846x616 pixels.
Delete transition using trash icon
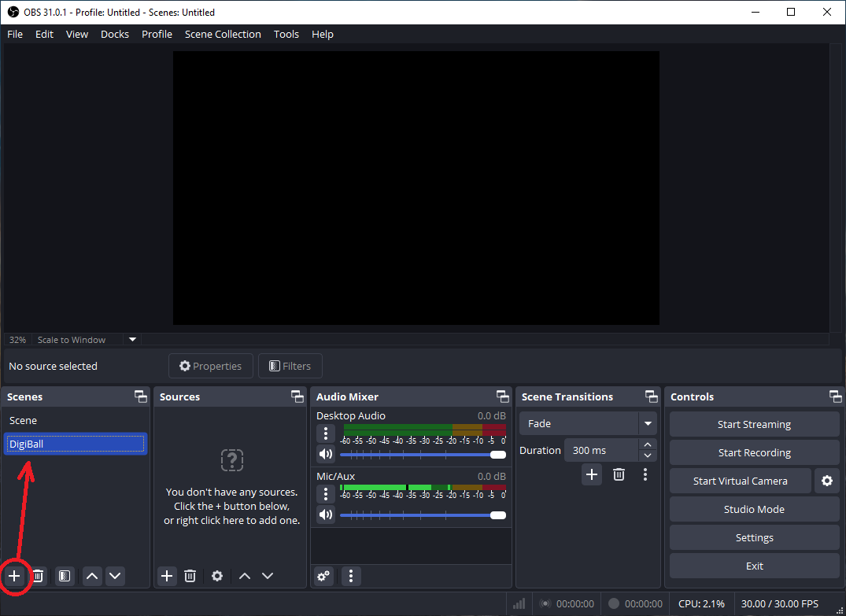(619, 474)
